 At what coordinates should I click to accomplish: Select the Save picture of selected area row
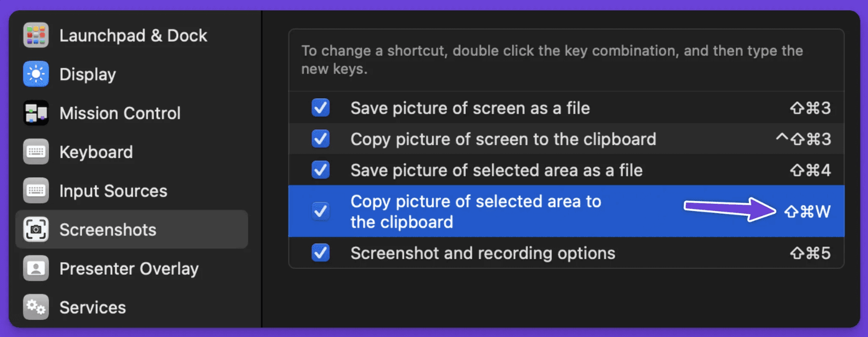pyautogui.click(x=567, y=170)
